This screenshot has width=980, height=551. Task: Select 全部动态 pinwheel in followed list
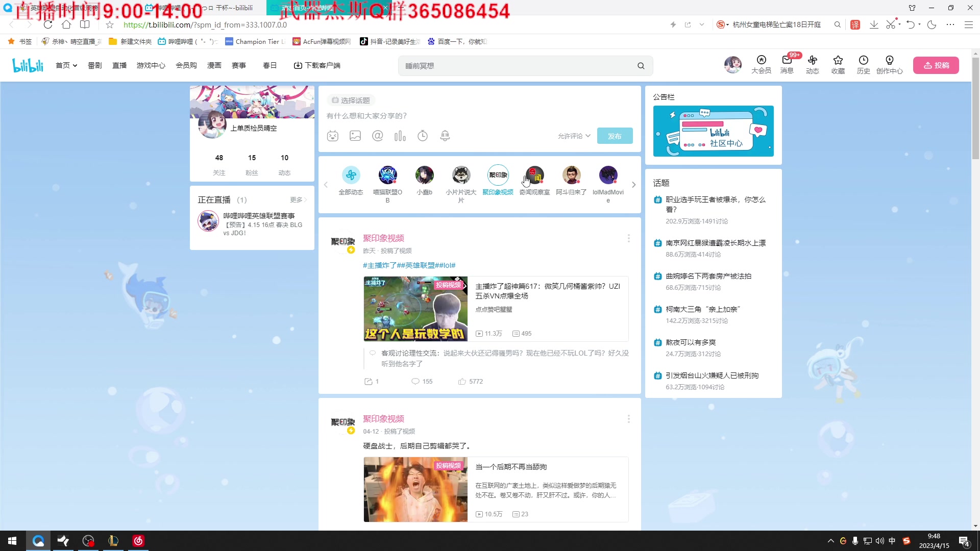351,175
